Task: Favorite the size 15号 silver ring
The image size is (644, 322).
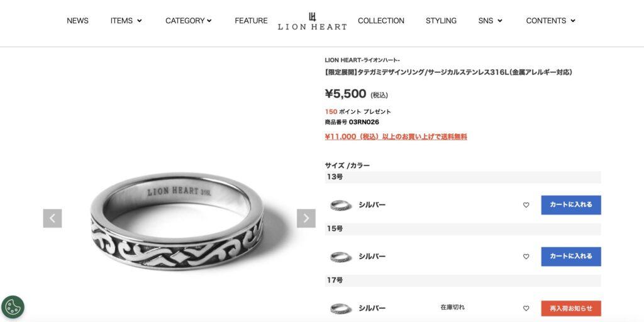Action: click(x=526, y=257)
